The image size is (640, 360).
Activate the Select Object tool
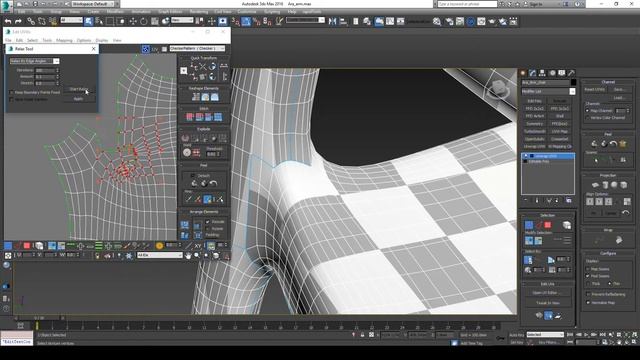click(x=89, y=21)
